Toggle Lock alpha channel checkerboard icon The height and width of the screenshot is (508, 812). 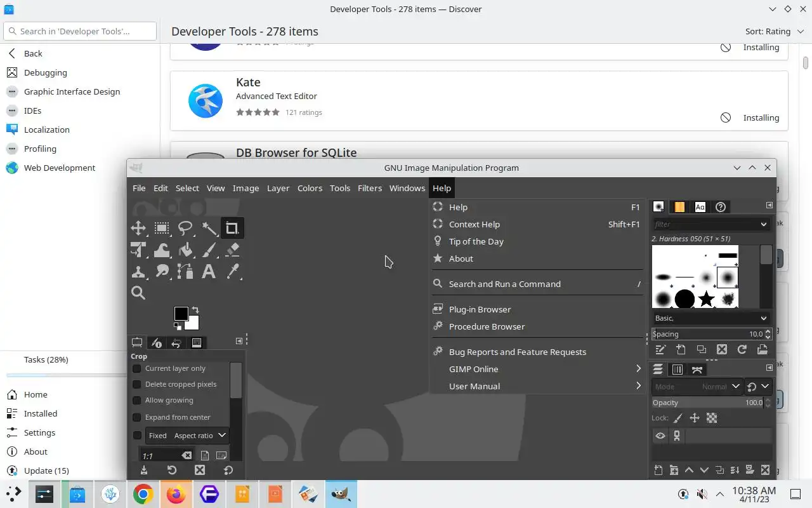tap(712, 418)
